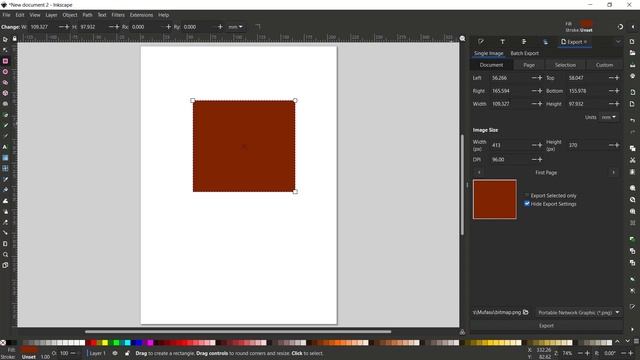Screen dimensions: 640x360
Task: Click the Print icon in commands bar
Action: (632, 76)
